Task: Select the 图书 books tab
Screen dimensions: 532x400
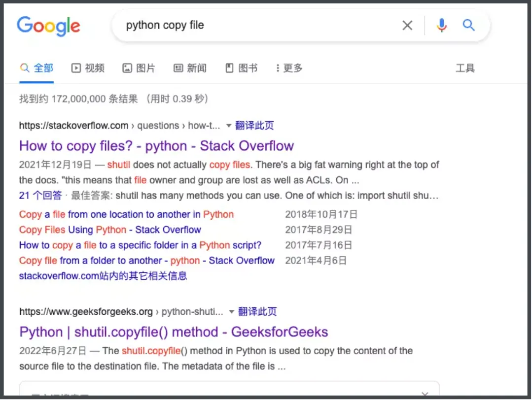Action: coord(242,68)
